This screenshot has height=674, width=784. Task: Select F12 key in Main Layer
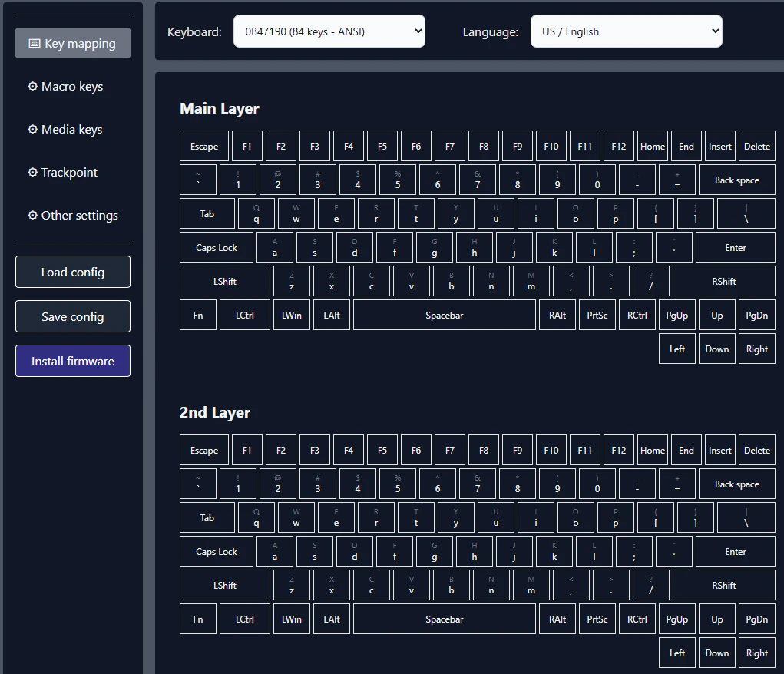coord(619,146)
